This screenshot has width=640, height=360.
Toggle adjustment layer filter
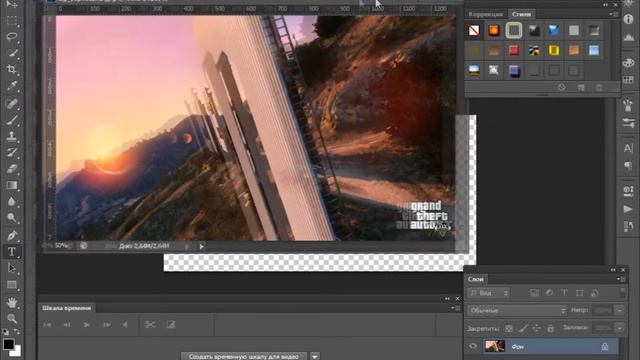point(549,293)
